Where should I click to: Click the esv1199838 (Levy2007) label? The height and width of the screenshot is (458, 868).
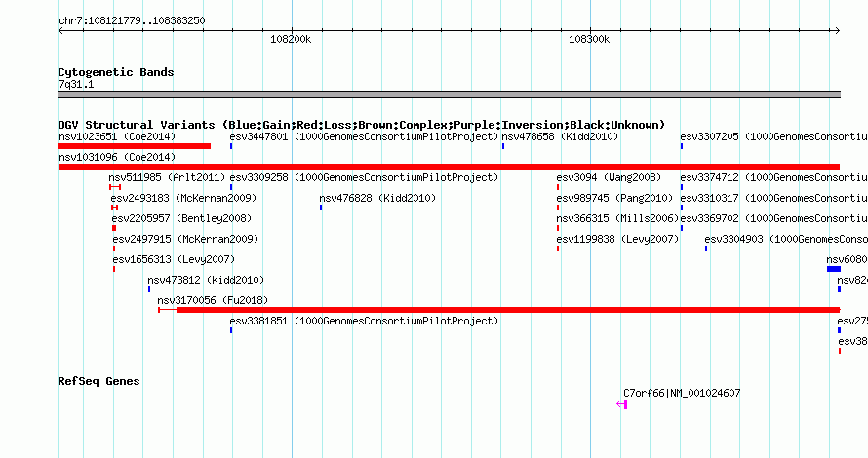617,239
